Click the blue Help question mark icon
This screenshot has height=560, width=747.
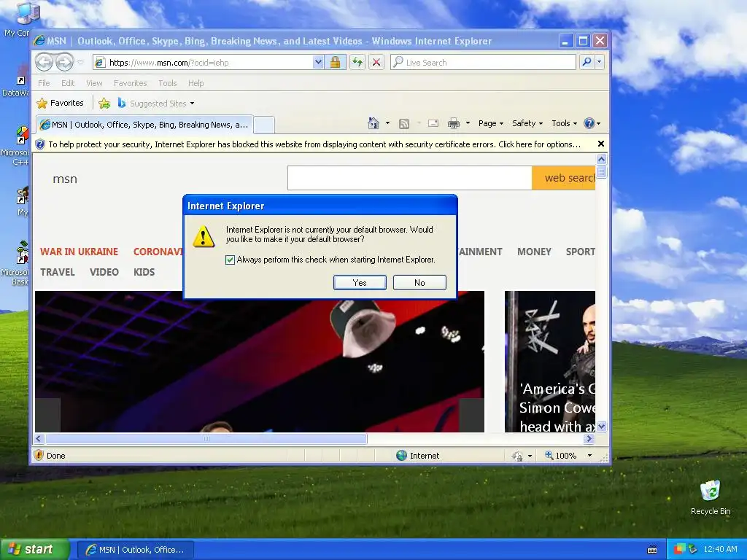(589, 123)
